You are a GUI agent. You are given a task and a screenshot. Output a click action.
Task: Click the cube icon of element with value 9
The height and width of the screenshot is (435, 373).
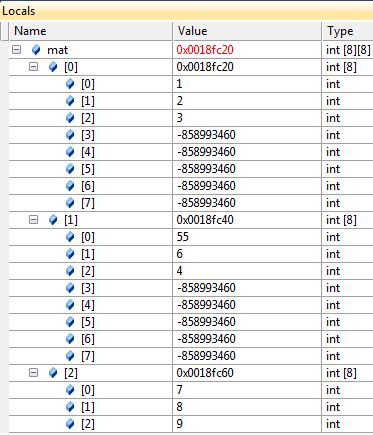[x=70, y=424]
